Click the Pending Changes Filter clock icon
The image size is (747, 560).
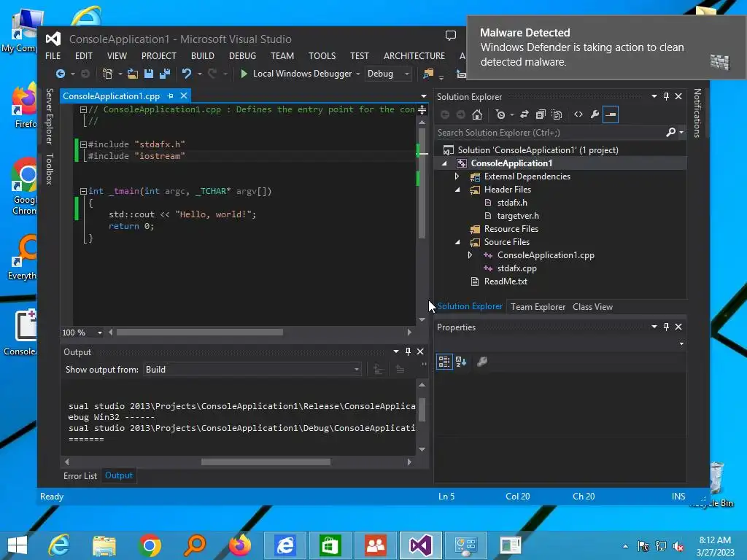click(x=500, y=114)
